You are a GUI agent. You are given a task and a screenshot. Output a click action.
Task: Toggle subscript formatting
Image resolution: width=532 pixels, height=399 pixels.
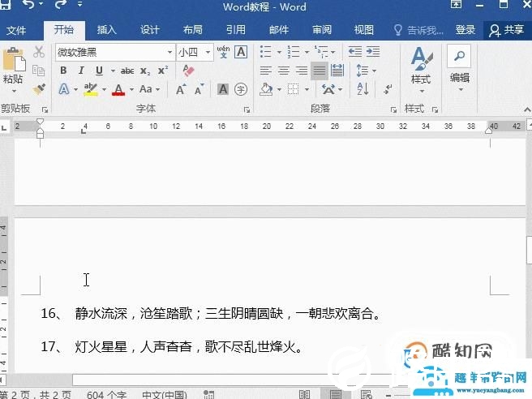click(x=145, y=71)
